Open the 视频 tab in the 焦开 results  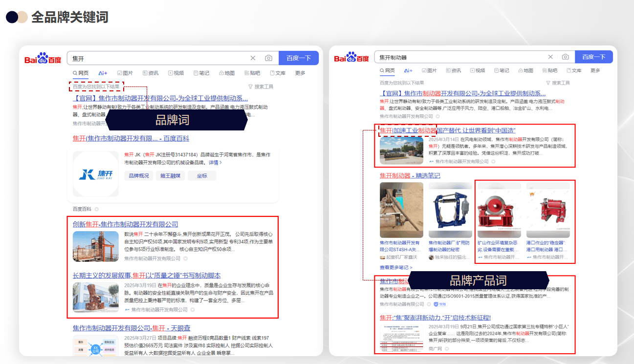(x=176, y=73)
